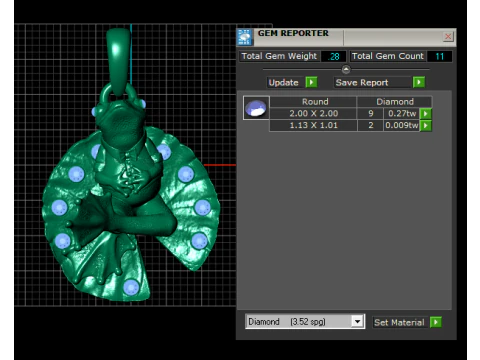Click the Total Gem Count label
This screenshot has width=480, height=360.
388,56
